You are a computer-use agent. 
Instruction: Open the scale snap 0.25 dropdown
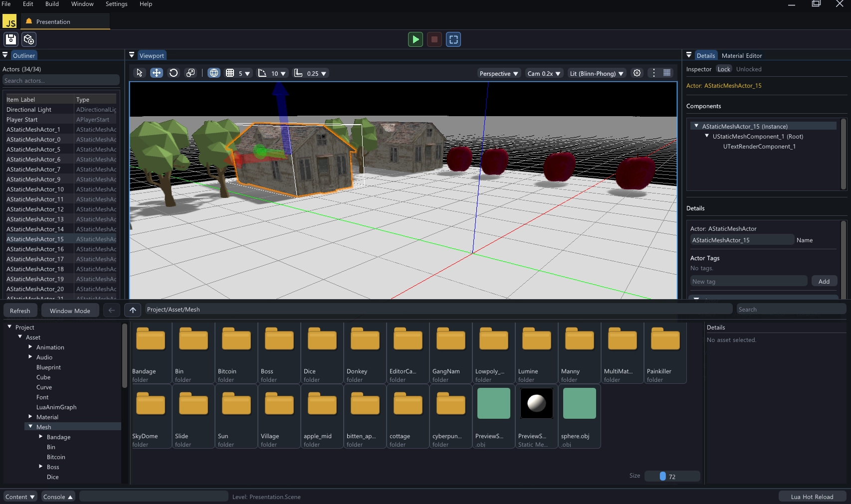[x=317, y=73]
